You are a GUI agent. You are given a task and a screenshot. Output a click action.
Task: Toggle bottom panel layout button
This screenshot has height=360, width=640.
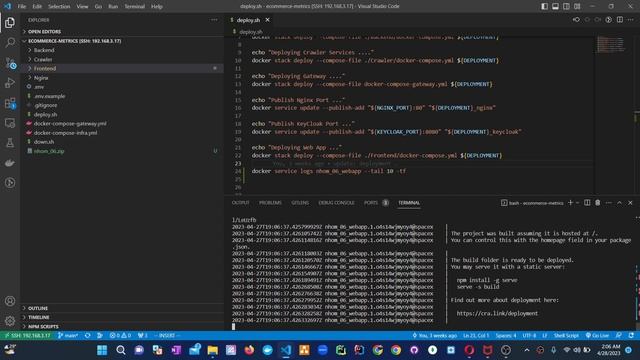pyautogui.click(x=556, y=7)
